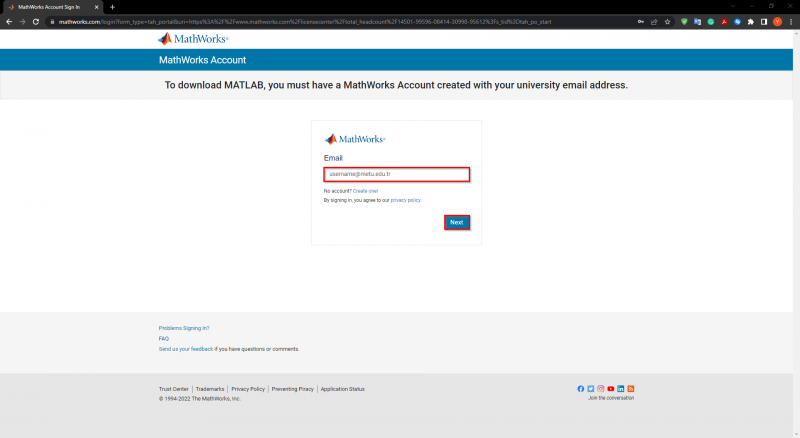
Task: Open MathWorks LinkedIn icon in footer
Action: tap(621, 388)
